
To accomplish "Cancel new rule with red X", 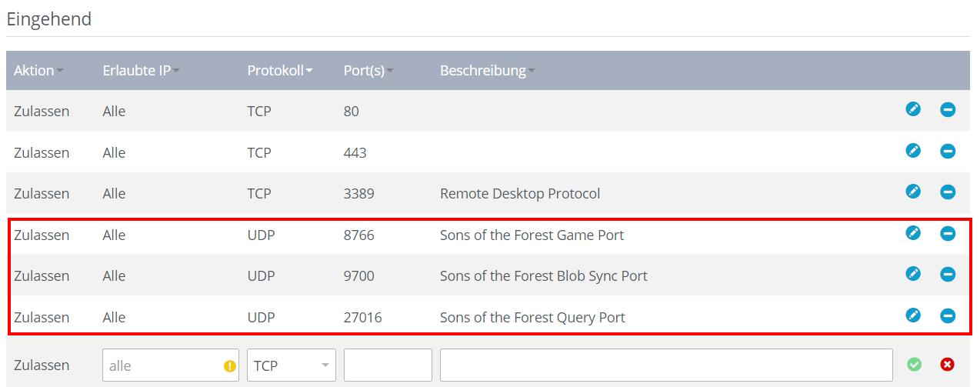I will click(x=948, y=365).
